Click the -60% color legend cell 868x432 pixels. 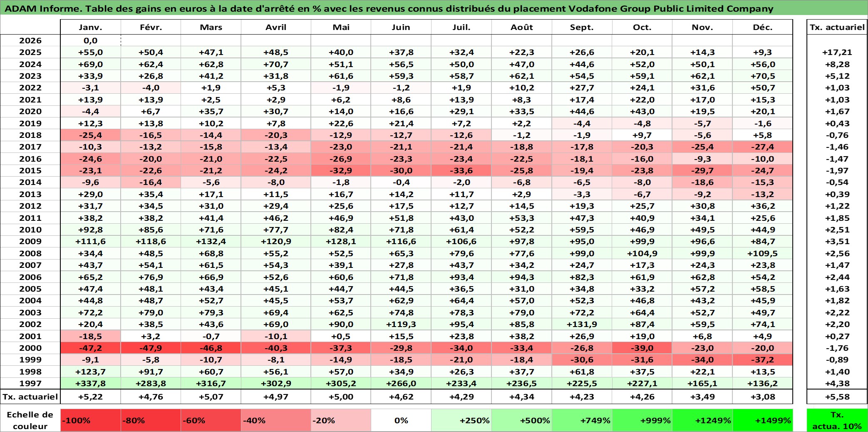211,420
